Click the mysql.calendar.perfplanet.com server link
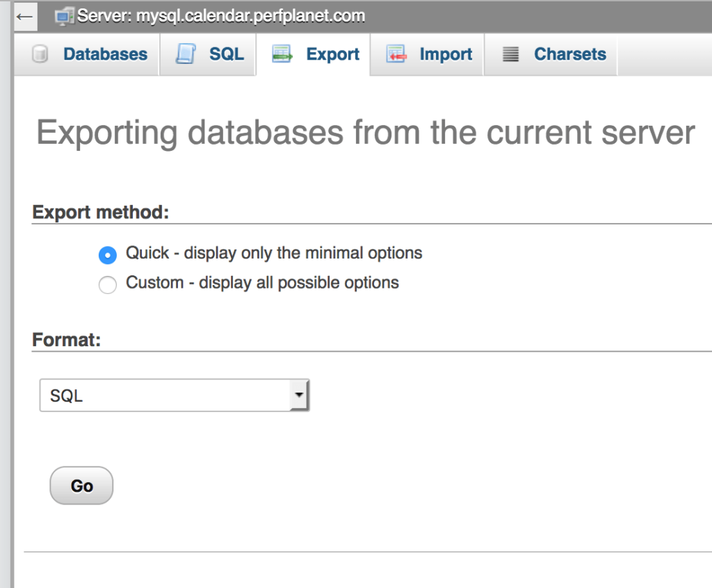The image size is (712, 588). (250, 15)
